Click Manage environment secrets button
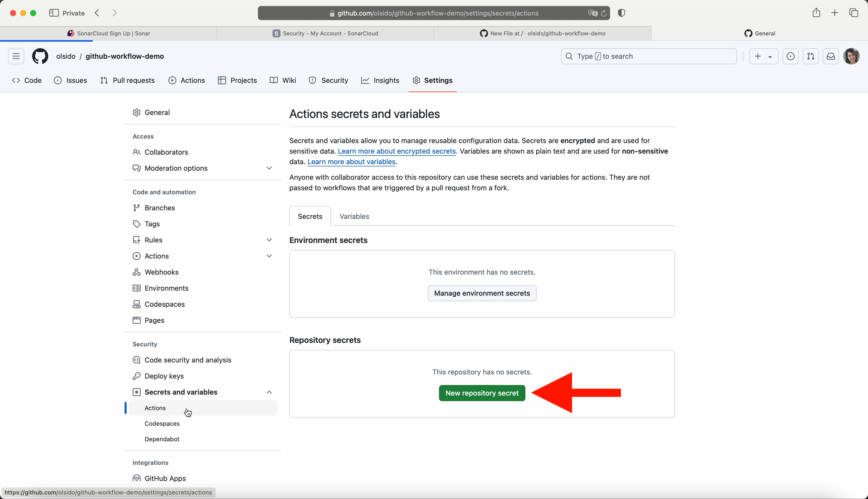This screenshot has width=868, height=499. point(482,293)
